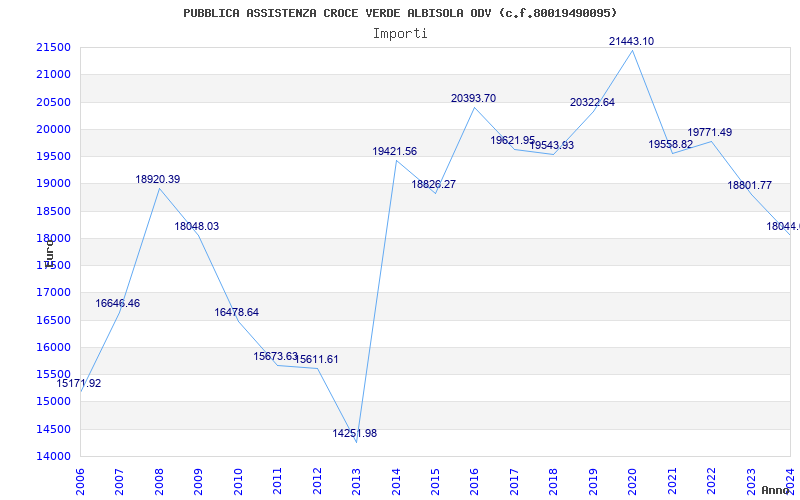The image size is (800, 500).
Task: Select the 14000 y-axis tick label
Action: coord(52,456)
